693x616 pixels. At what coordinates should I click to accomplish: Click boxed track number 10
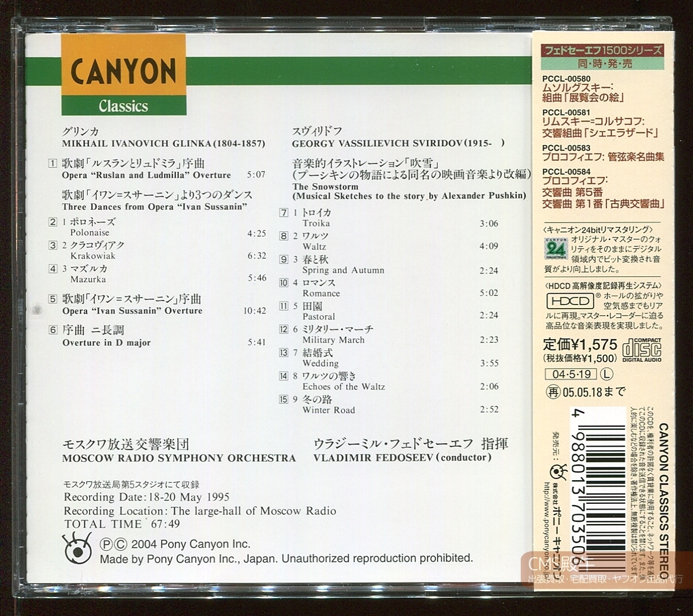(x=284, y=283)
